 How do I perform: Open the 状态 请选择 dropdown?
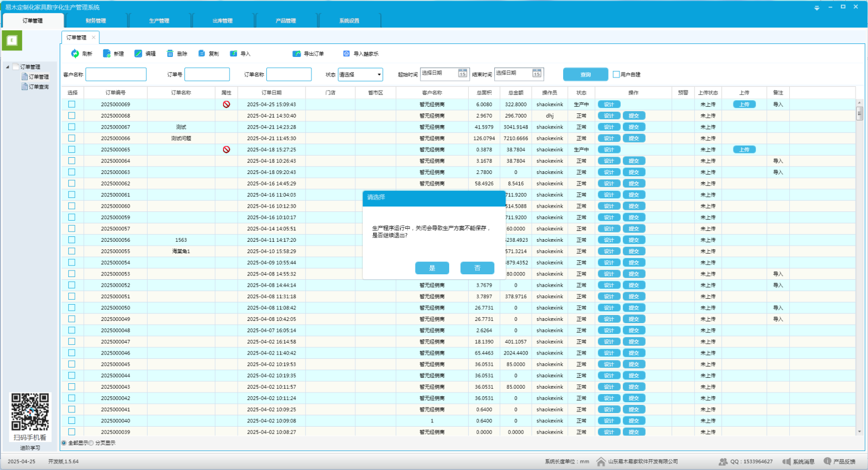tap(360, 74)
